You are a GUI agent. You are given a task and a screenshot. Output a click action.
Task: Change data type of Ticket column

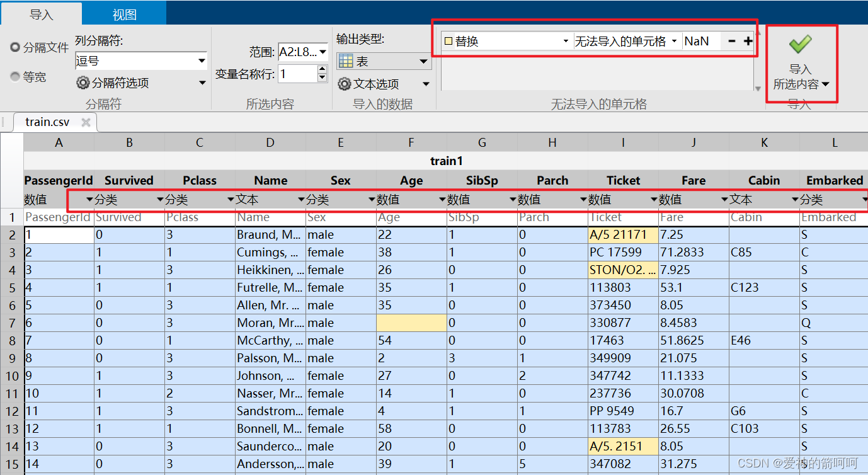654,200
